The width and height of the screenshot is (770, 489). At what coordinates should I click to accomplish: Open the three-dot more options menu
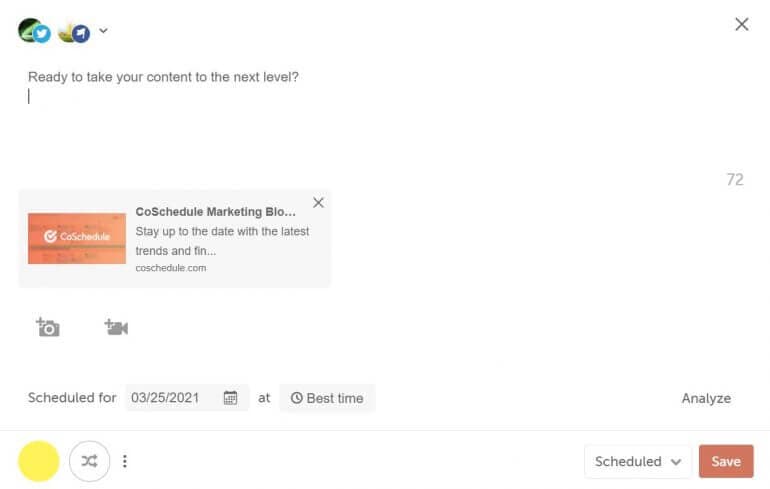(x=125, y=461)
